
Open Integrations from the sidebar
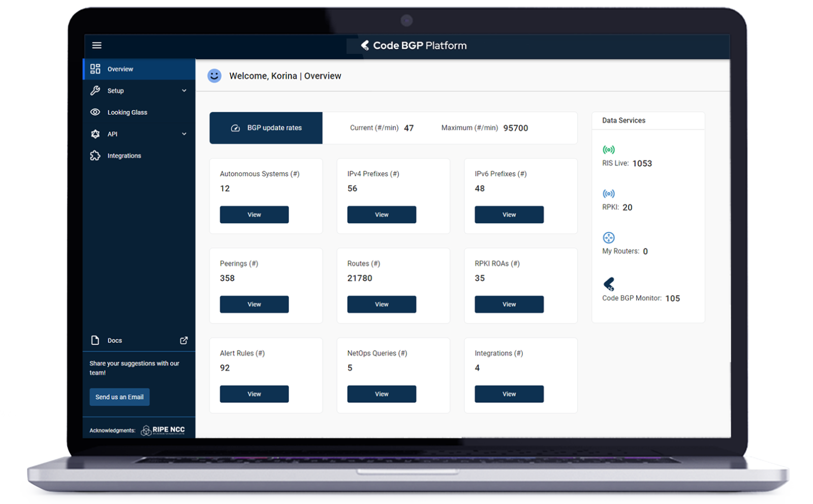click(x=124, y=156)
